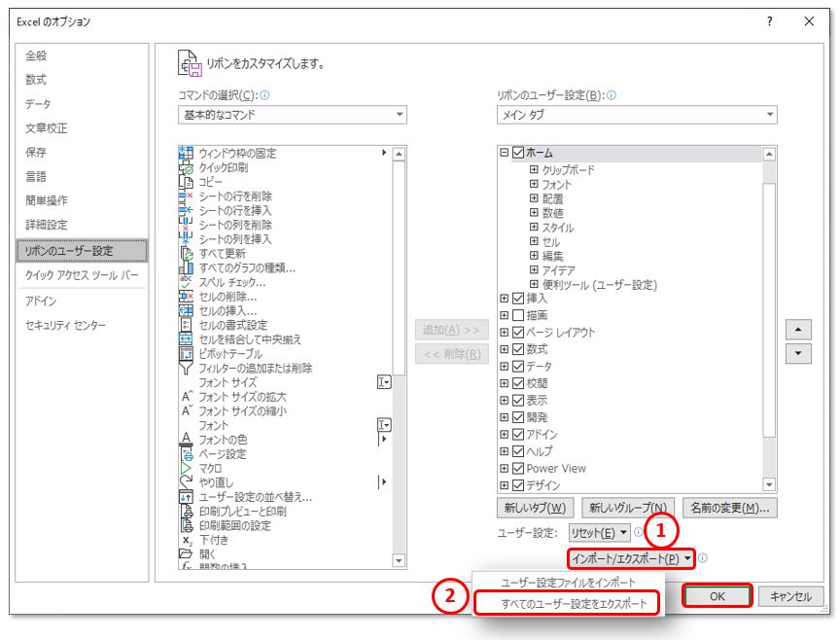Viewport: 840px width, 640px height.
Task: Pick Insert Sheet Rows (シートの行を挿入) icon
Action: pyautogui.click(x=186, y=210)
